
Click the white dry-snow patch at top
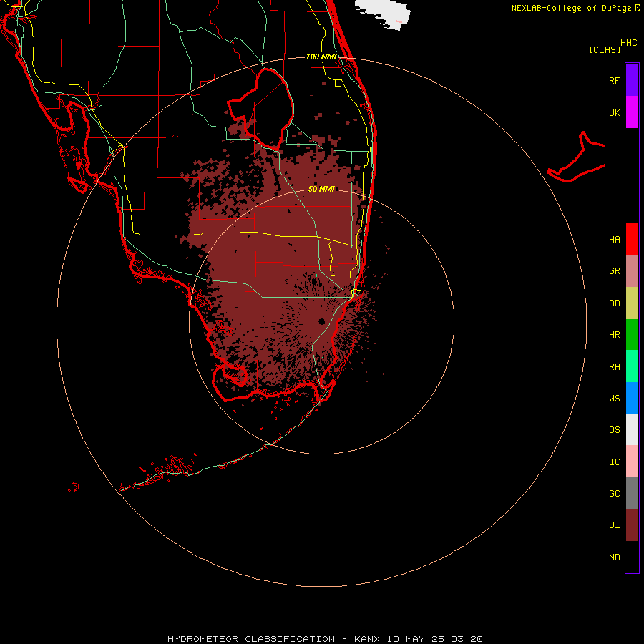coord(382,14)
